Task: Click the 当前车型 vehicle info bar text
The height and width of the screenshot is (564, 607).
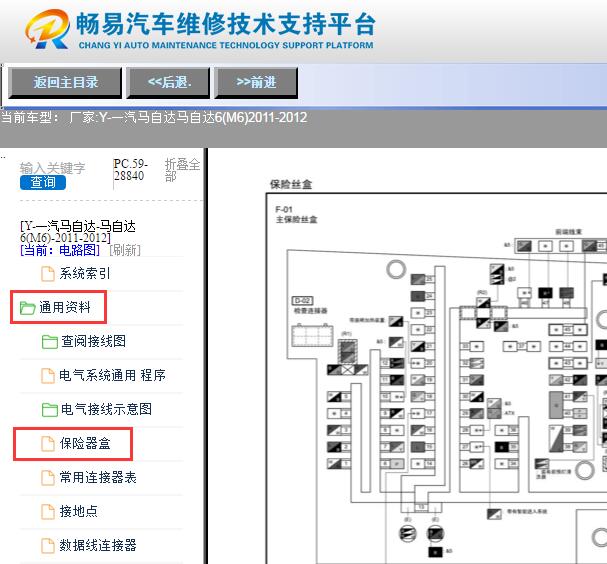Action: click(154, 117)
